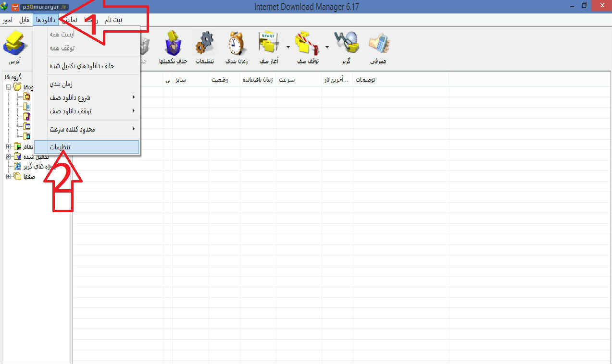Select the compressed files category icon in tree

(x=27, y=97)
